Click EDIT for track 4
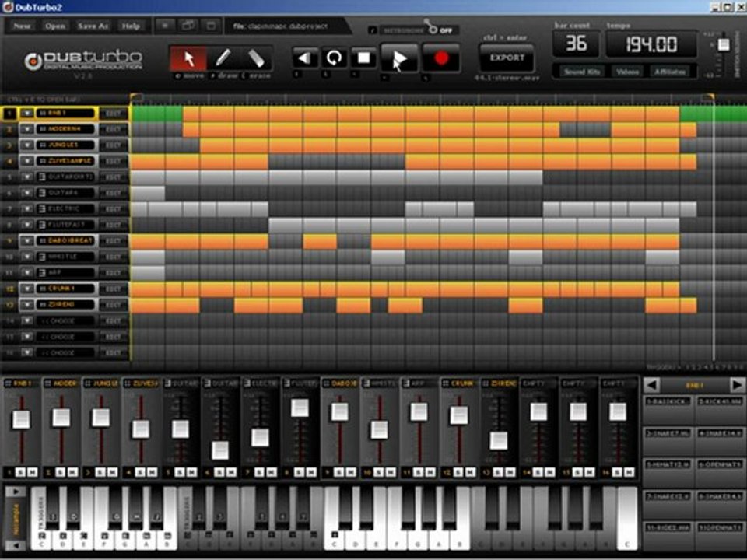 pos(114,162)
